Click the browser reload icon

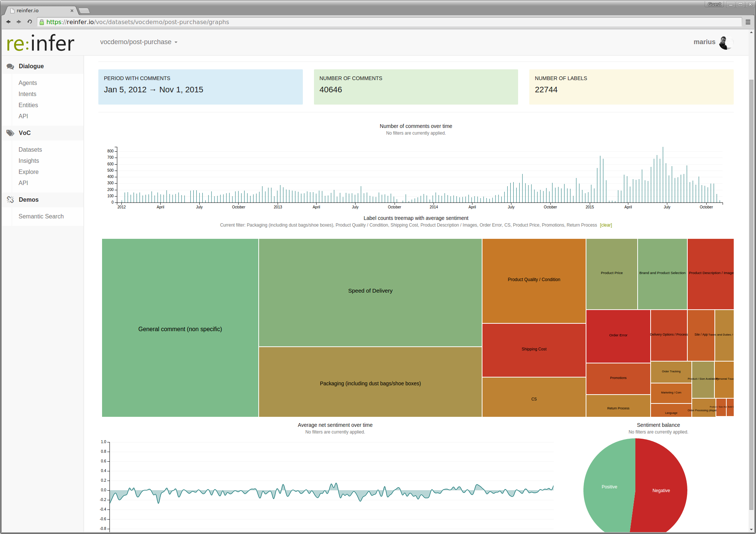(30, 22)
